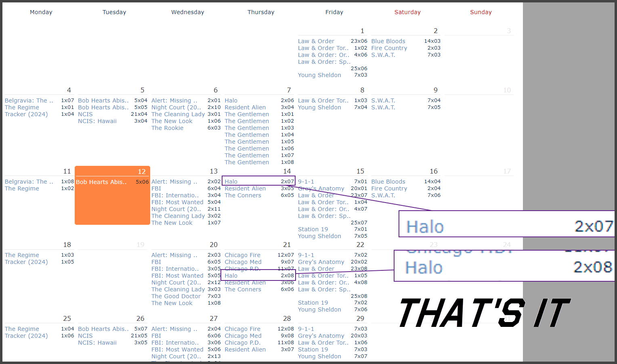The image size is (617, 364).
Task: Open Halo episode 2x06
Action: click(x=231, y=100)
